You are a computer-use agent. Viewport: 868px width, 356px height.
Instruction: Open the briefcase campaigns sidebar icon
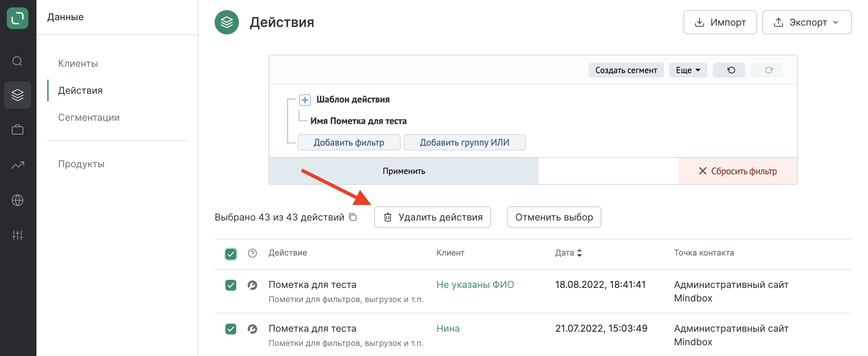(18, 130)
